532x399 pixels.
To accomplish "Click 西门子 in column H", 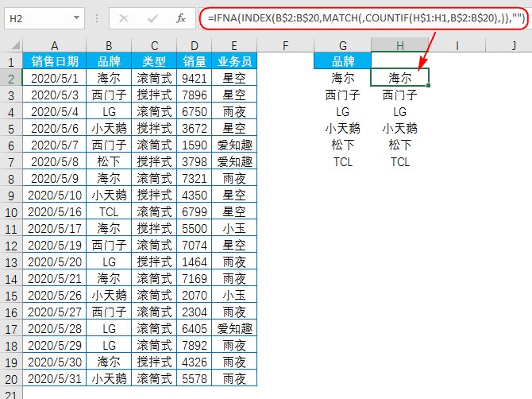I will [400, 95].
